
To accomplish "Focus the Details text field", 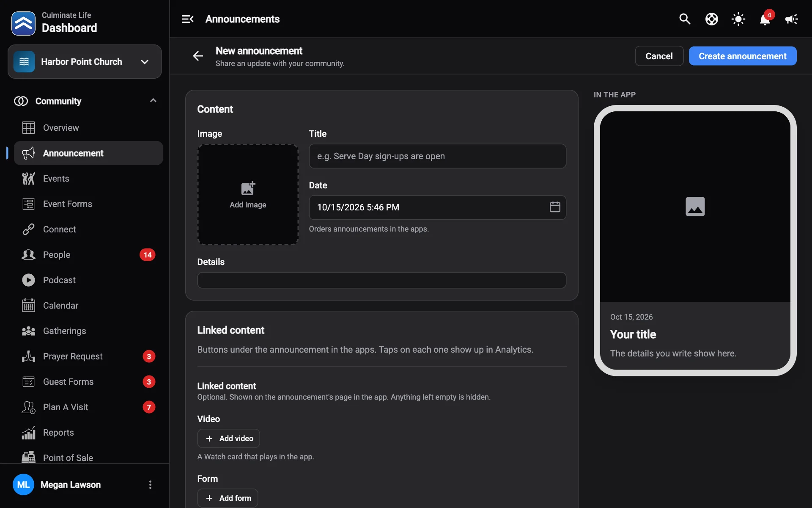I will point(381,280).
